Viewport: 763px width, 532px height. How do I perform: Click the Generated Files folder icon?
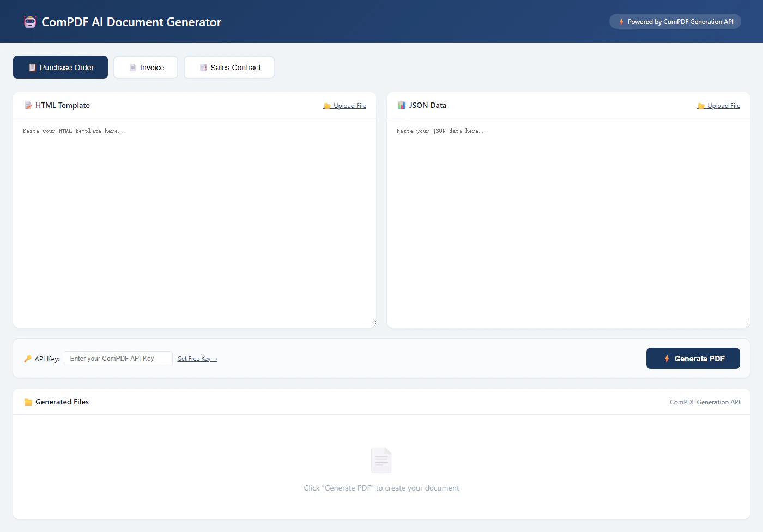point(28,402)
